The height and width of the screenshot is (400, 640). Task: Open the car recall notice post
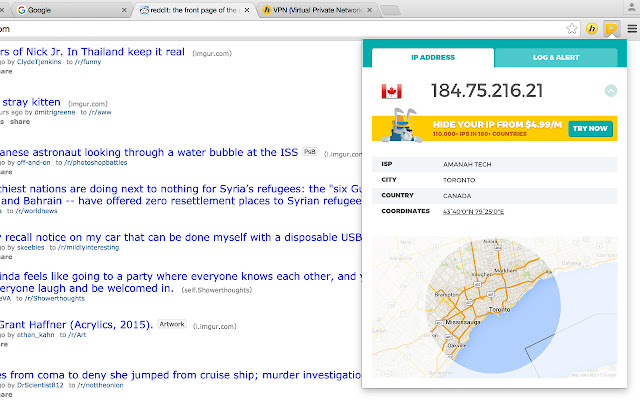pos(181,237)
